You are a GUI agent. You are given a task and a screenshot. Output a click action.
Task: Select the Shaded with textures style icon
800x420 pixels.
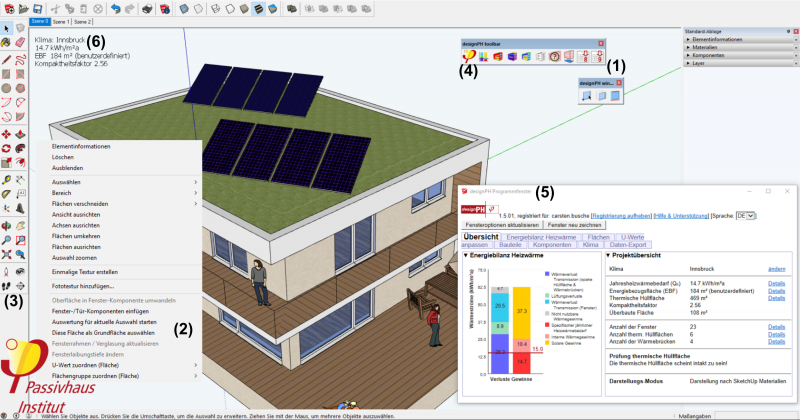(259, 9)
